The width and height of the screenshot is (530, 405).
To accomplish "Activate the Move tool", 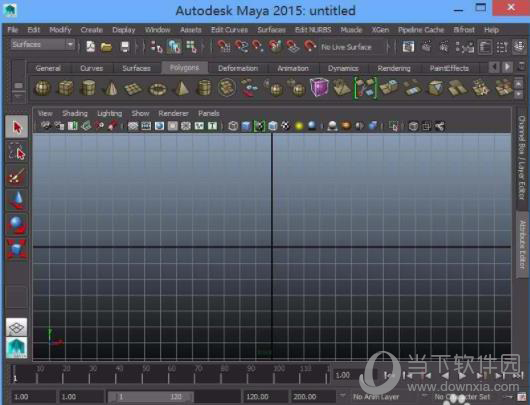I will (17, 200).
